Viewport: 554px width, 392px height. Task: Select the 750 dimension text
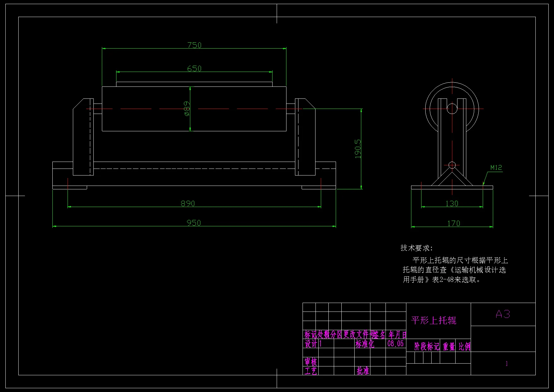tap(194, 45)
